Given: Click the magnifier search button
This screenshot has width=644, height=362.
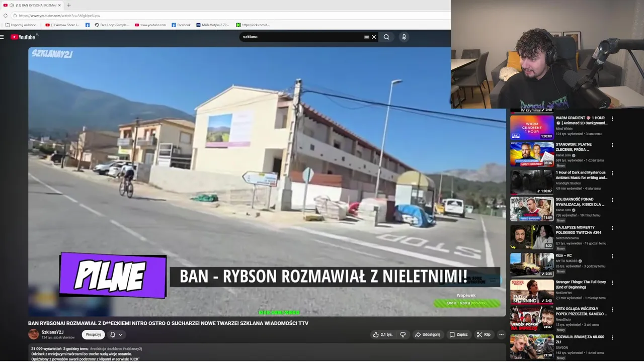Looking at the screenshot, I should point(386,37).
